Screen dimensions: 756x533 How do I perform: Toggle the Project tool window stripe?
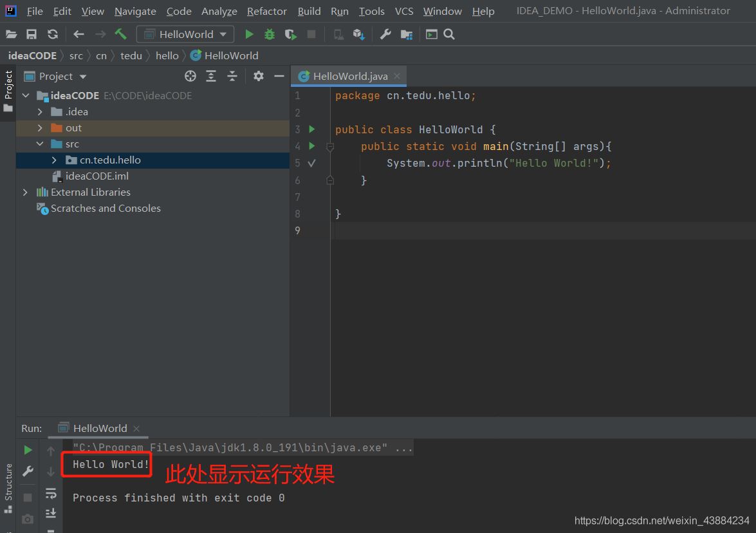(x=8, y=90)
